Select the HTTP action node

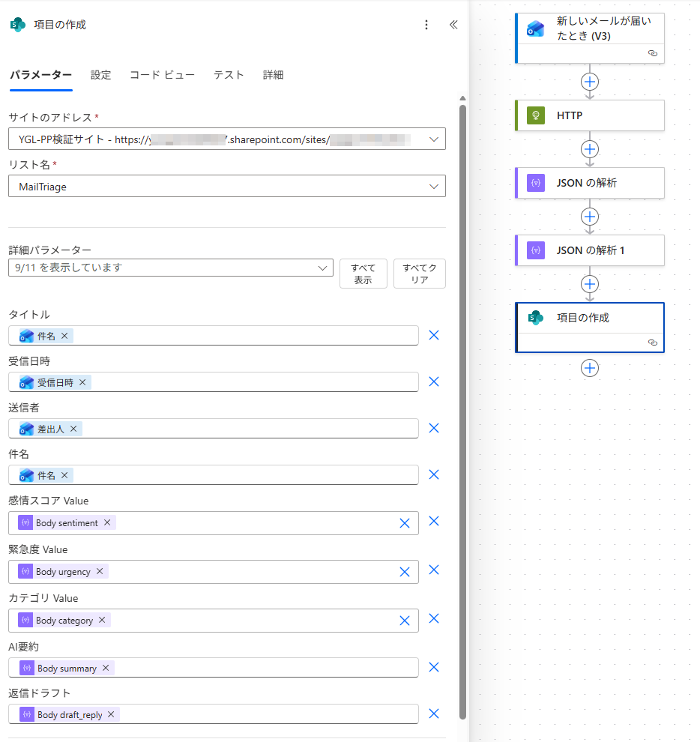590,115
